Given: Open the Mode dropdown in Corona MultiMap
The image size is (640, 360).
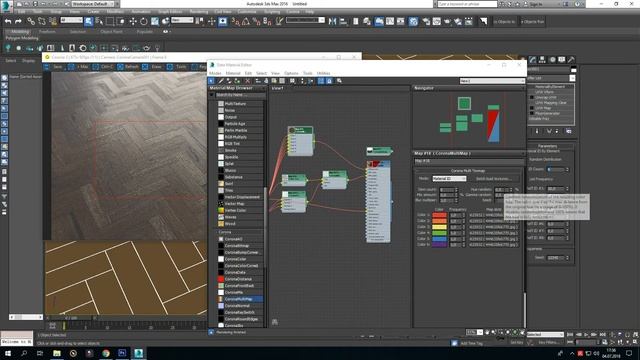Looking at the screenshot, I should tap(449, 179).
